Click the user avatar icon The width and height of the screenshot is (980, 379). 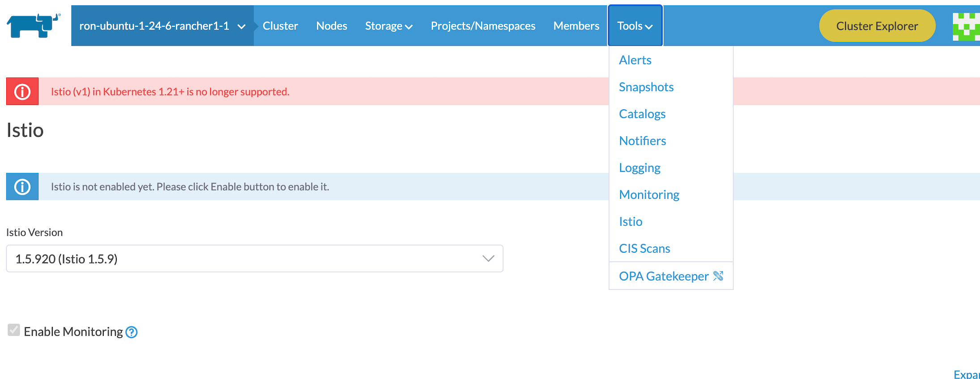(966, 26)
